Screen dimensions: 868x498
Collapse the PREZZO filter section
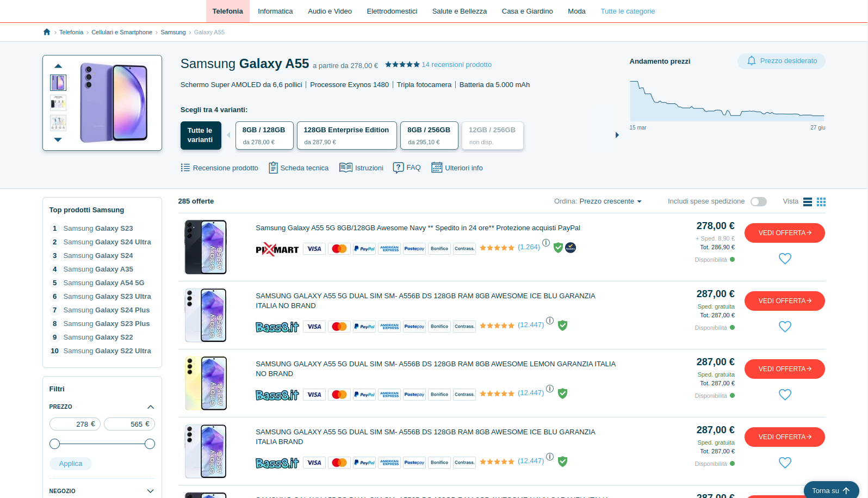(x=151, y=407)
